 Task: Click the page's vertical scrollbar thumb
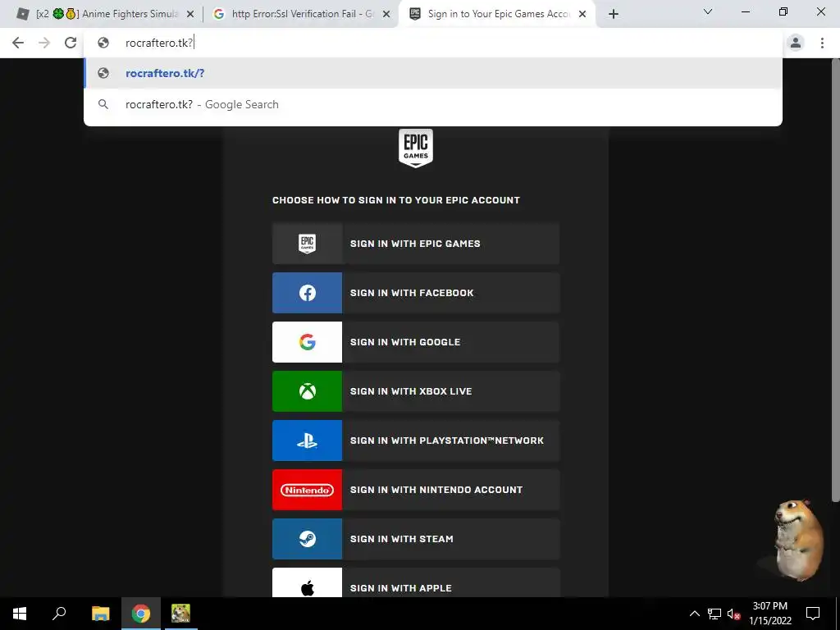(836, 281)
